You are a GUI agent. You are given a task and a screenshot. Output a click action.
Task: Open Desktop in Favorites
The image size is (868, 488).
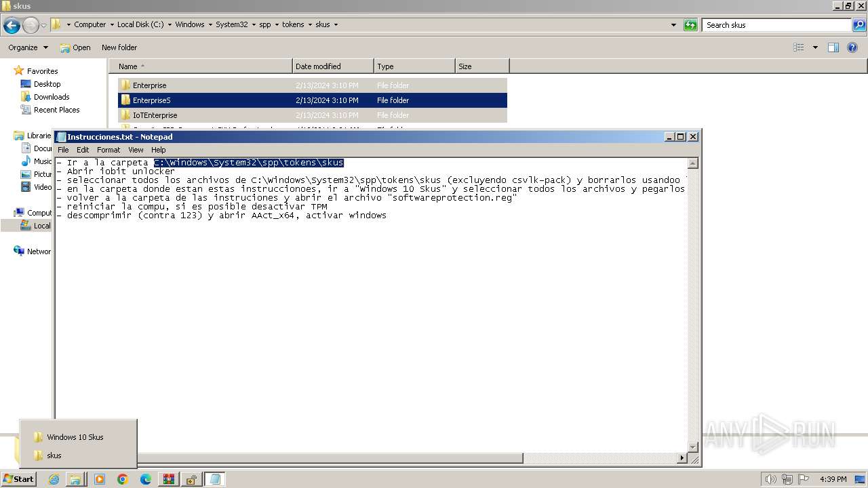click(x=47, y=84)
